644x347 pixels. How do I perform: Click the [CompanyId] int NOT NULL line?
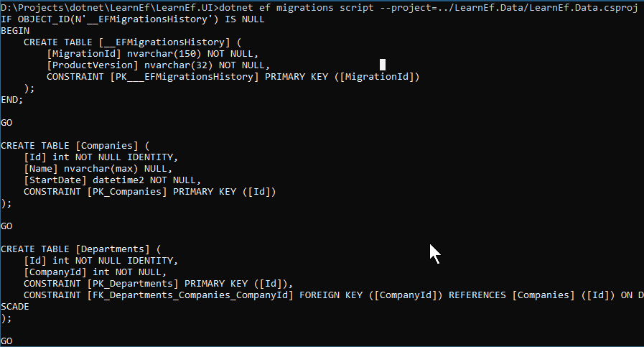coord(95,272)
